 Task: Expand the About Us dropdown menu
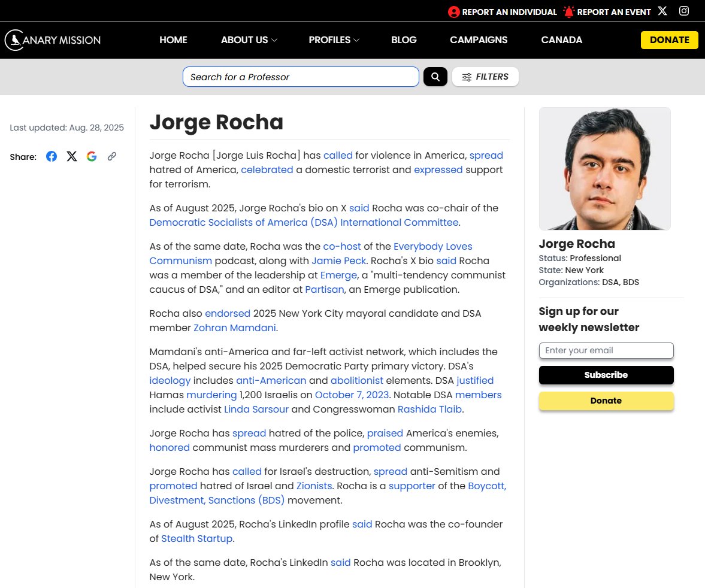(x=249, y=40)
